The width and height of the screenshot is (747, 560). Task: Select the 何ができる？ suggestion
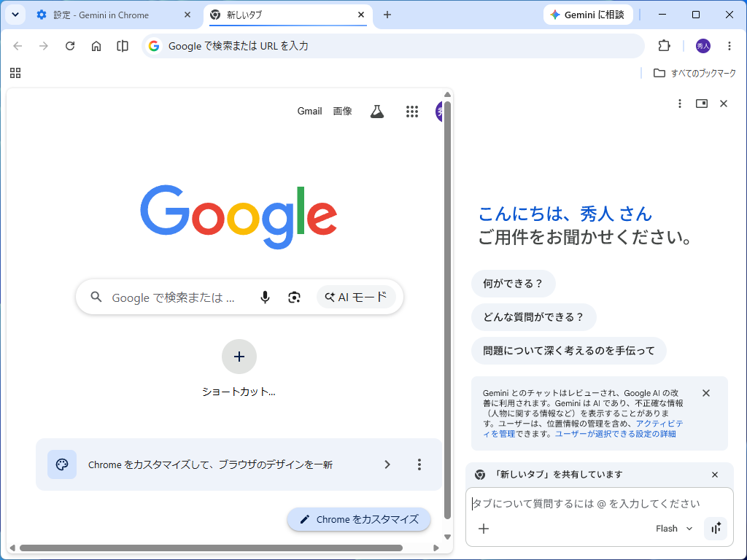pos(513,284)
